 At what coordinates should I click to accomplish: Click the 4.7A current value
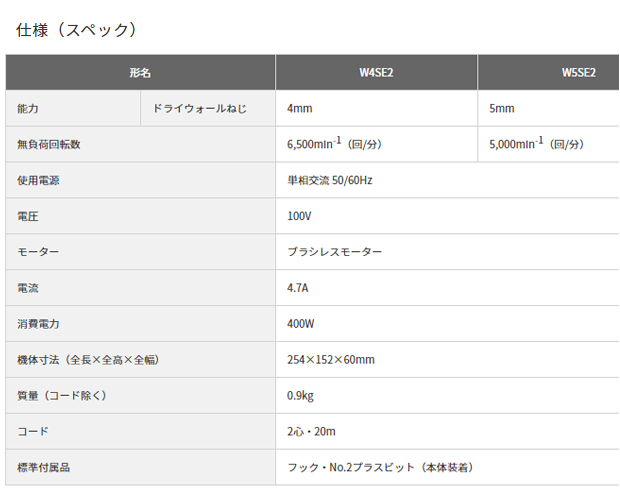(x=298, y=288)
